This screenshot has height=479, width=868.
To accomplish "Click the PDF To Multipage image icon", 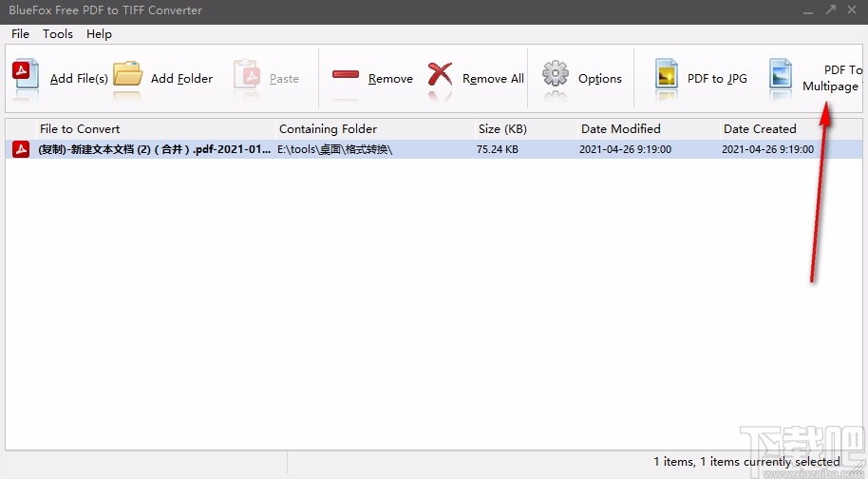I will 781,74.
